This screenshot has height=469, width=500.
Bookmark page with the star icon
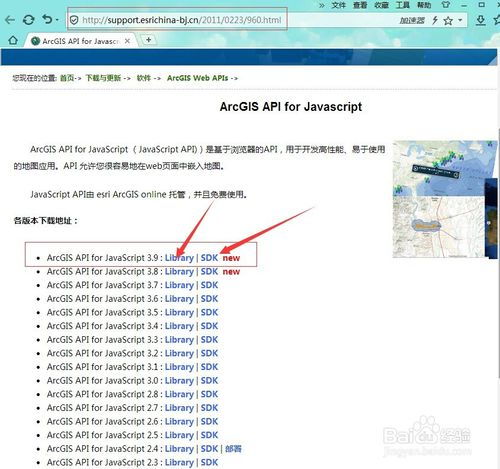448,21
